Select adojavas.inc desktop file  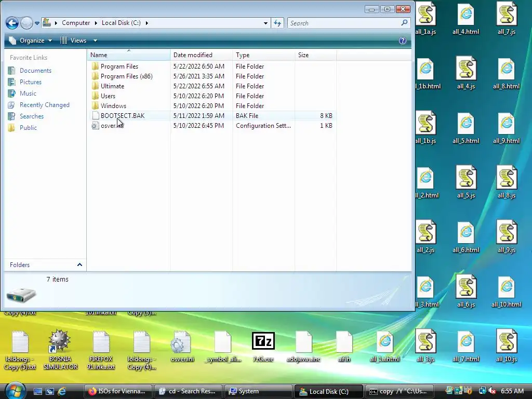click(x=303, y=347)
